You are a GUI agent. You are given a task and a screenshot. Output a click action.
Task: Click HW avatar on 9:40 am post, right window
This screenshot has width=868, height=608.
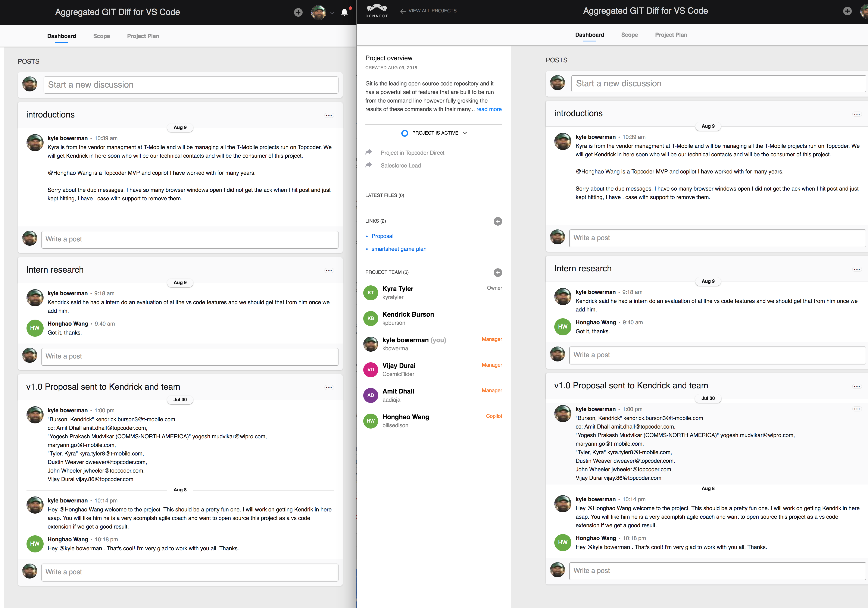tap(563, 327)
